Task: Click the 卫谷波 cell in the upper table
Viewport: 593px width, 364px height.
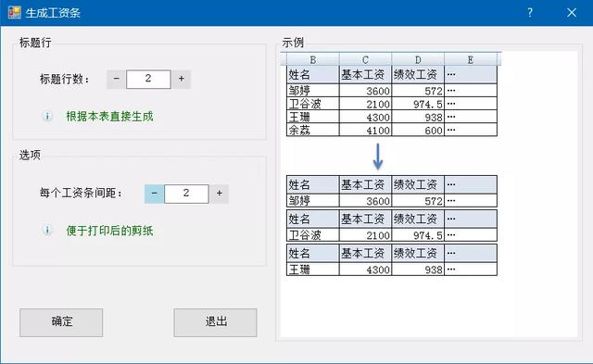Action: tap(313, 104)
